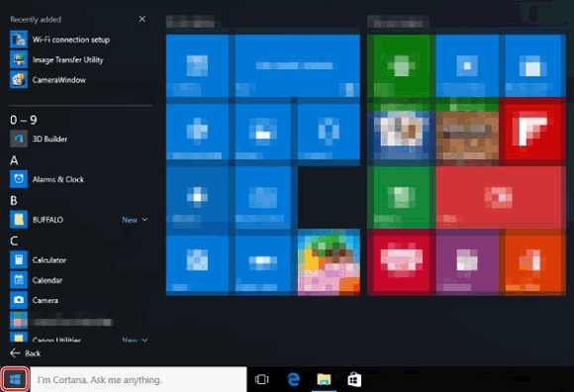This screenshot has height=392, width=574.
Task: Expand the Canon Utilities folder chevron
Action: (144, 340)
